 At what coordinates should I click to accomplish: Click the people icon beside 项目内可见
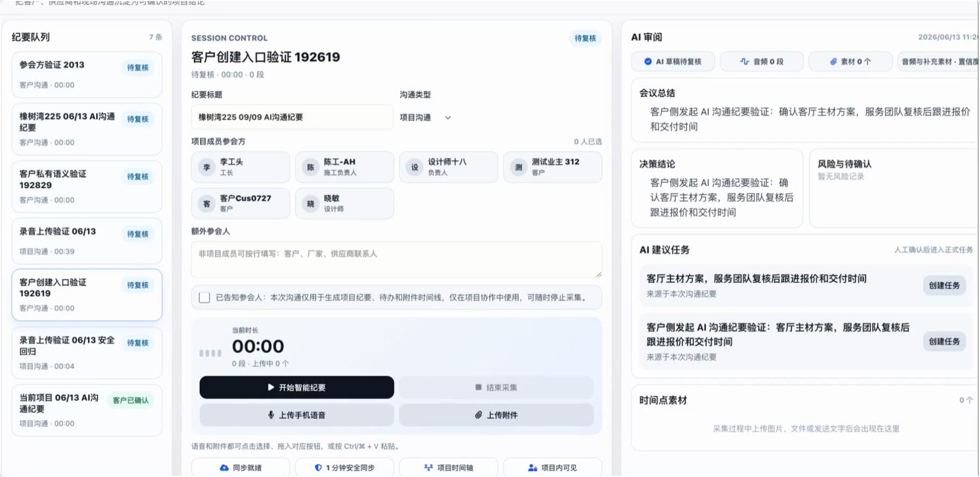point(532,468)
